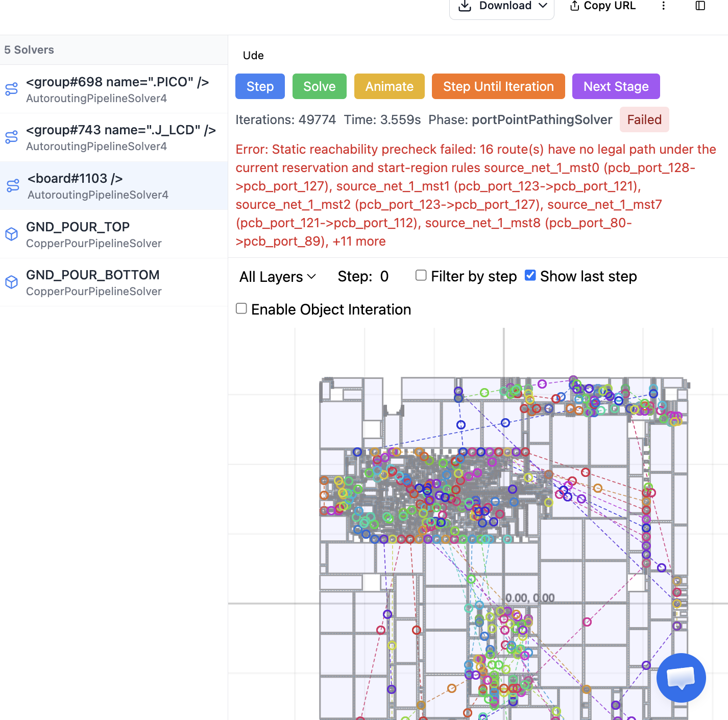Open the All Layers dropdown
The image size is (728, 720).
(278, 277)
